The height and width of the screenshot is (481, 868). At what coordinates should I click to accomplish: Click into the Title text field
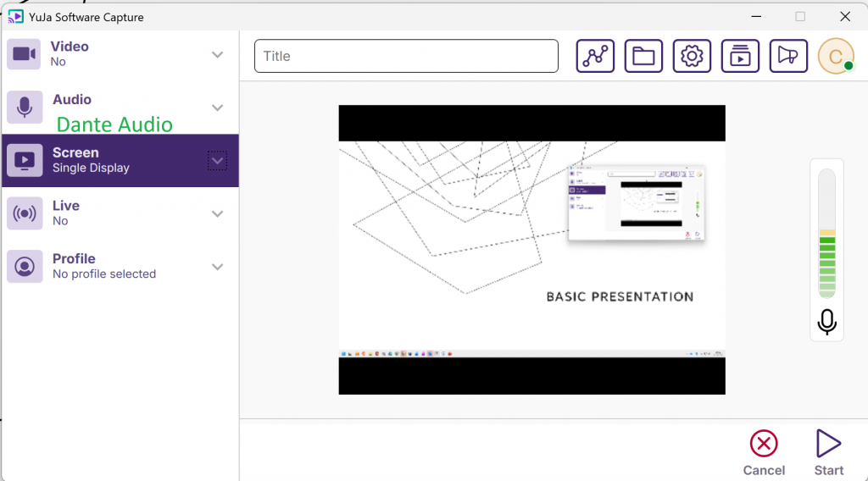pyautogui.click(x=406, y=56)
